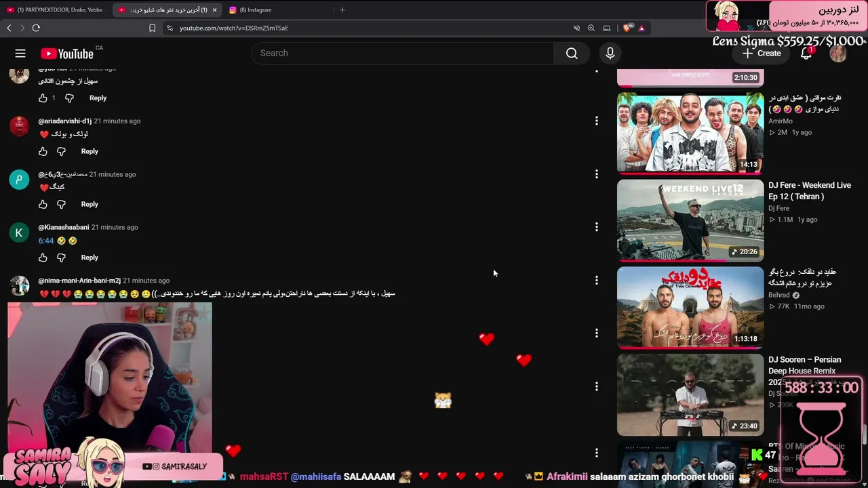Open the Brave Shields icon
Screen dimensions: 868x488
coord(627,28)
